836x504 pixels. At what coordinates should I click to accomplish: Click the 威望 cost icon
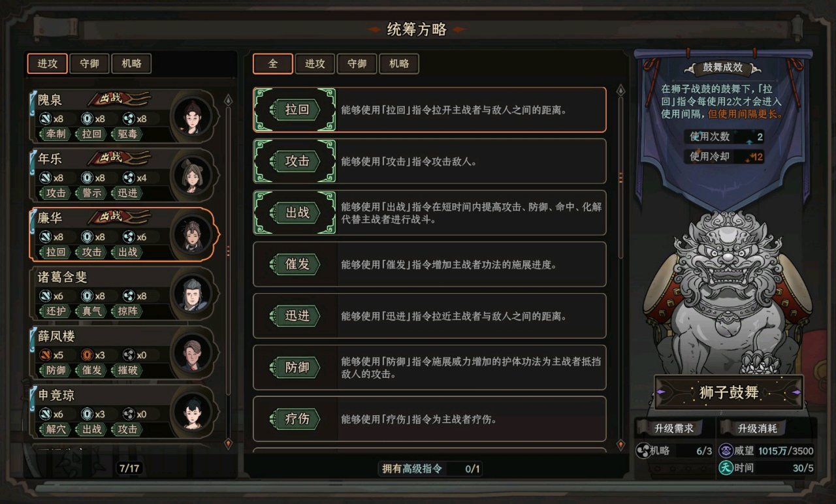click(x=725, y=451)
